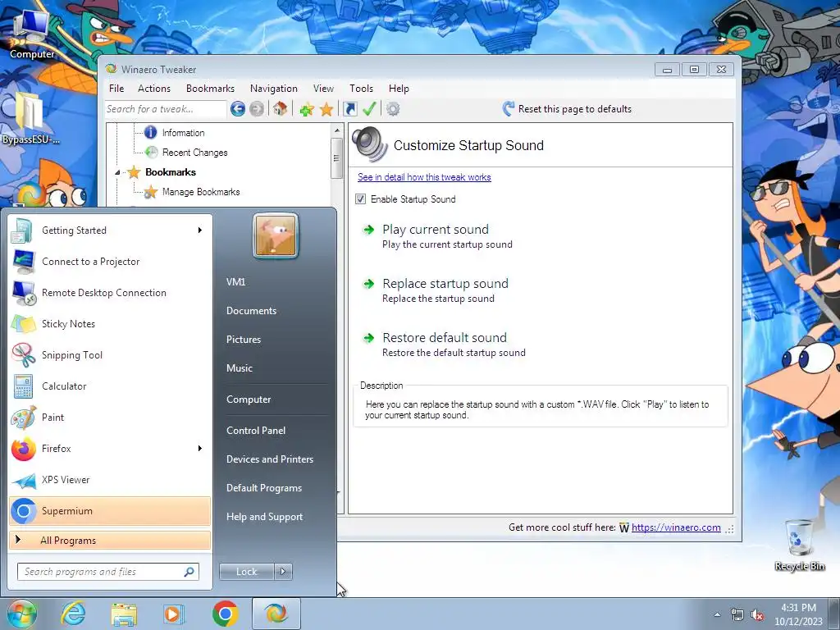This screenshot has height=630, width=840.
Task: Click the muted volume tray icon
Action: point(757,615)
